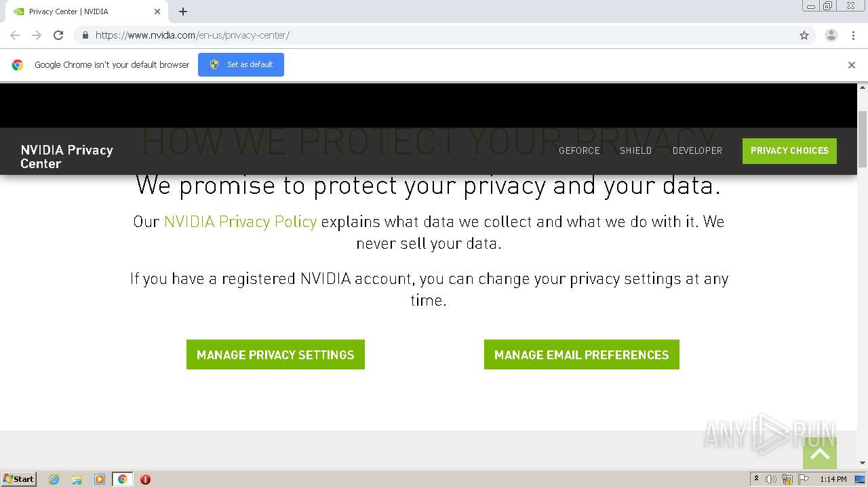The height and width of the screenshot is (488, 868).
Task: Show hidden system tray icons
Action: coord(756,479)
